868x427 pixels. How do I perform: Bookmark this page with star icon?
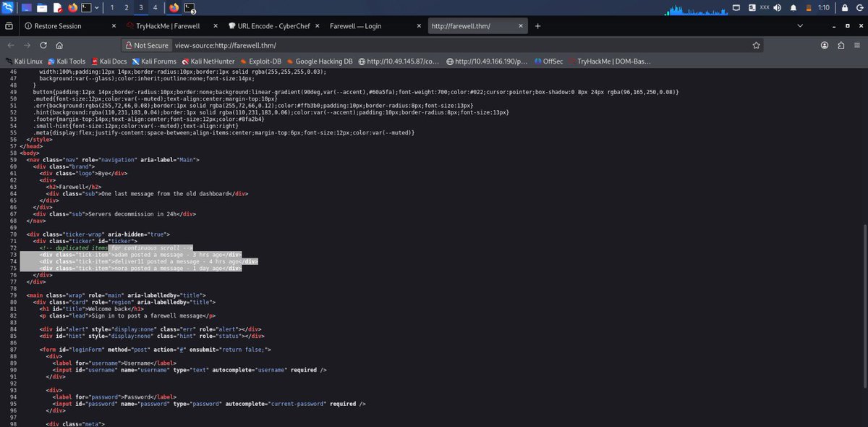click(756, 45)
